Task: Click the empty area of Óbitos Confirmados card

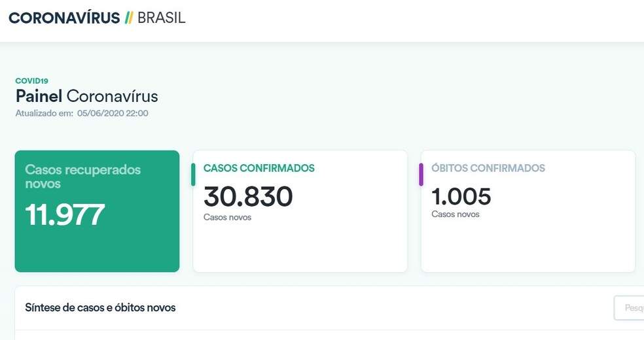Action: (528, 246)
